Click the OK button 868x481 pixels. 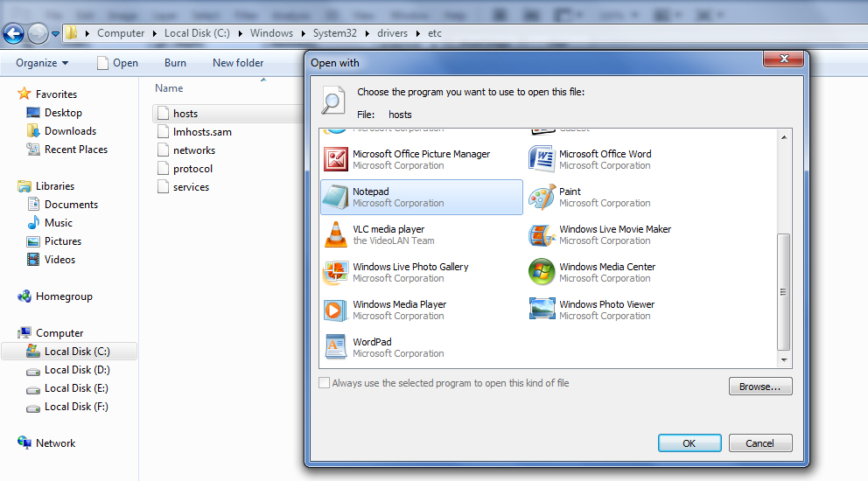689,443
